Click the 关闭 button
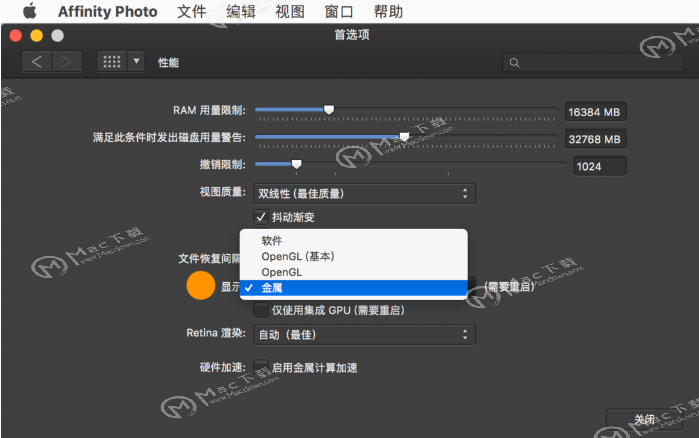 point(644,420)
